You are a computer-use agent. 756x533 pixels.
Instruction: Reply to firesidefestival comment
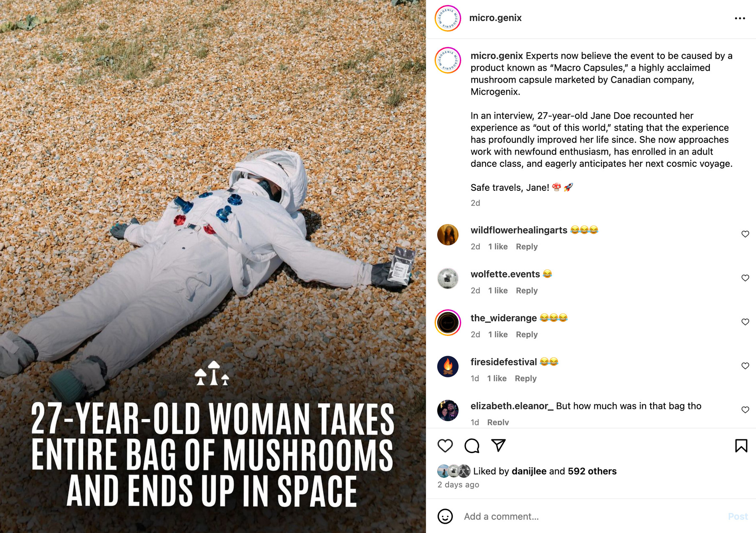pos(525,378)
